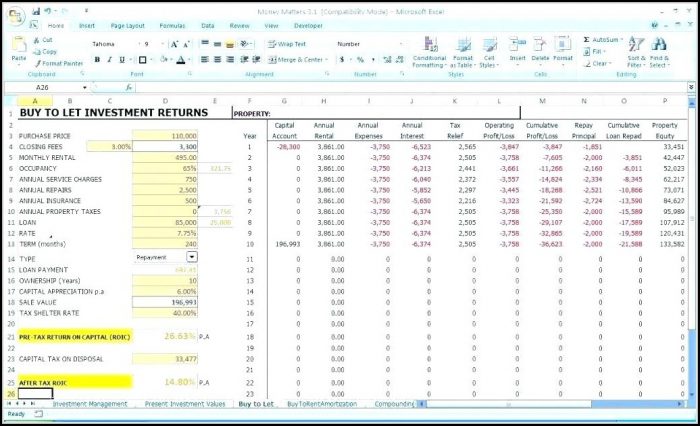
Task: Open the Find & Select dropdown
Action: click(659, 53)
